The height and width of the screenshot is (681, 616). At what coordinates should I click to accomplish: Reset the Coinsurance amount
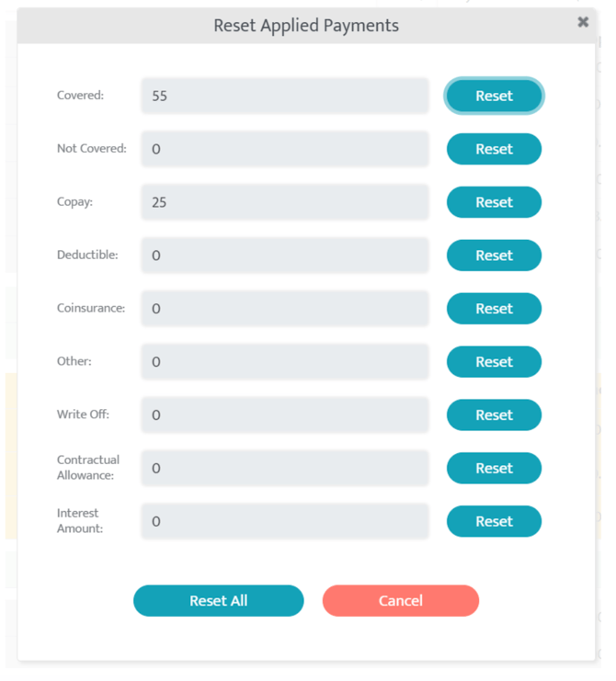pyautogui.click(x=494, y=309)
